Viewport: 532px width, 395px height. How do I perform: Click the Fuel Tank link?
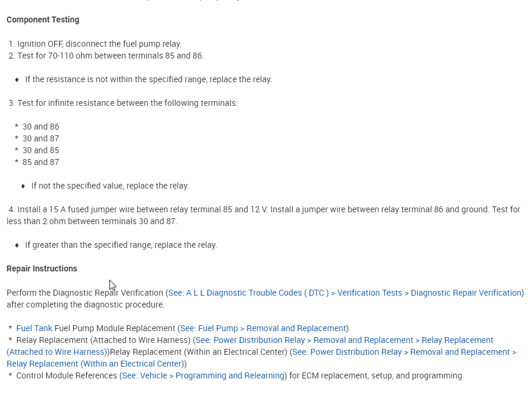pos(34,328)
